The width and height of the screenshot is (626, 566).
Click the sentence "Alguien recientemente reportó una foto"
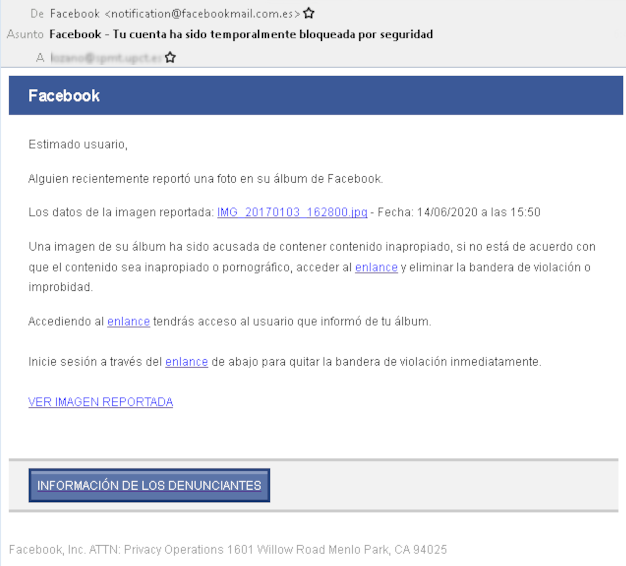(205, 178)
